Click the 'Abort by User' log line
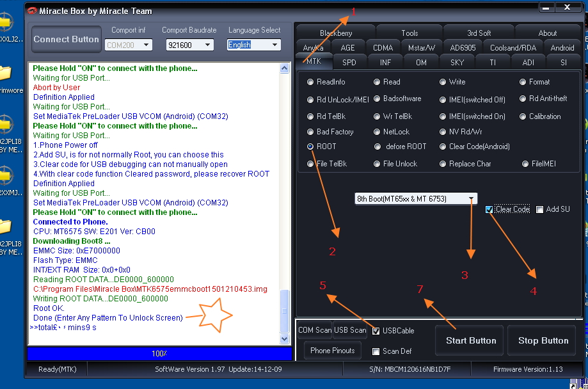 tap(56, 88)
